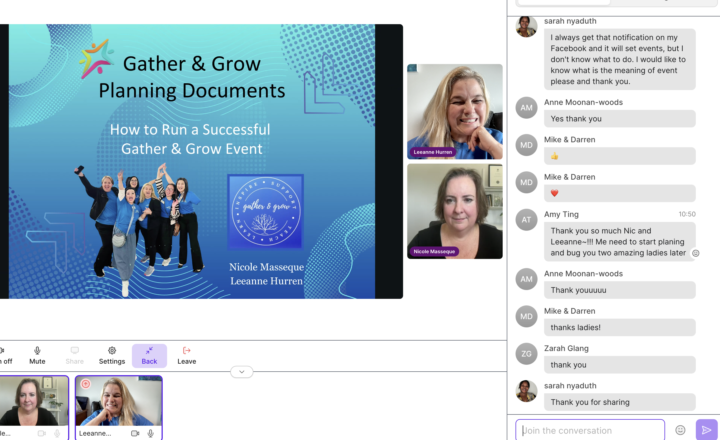Screen dimensions: 720x440
Task: Click the red heart emoji message
Action: [x=619, y=193]
